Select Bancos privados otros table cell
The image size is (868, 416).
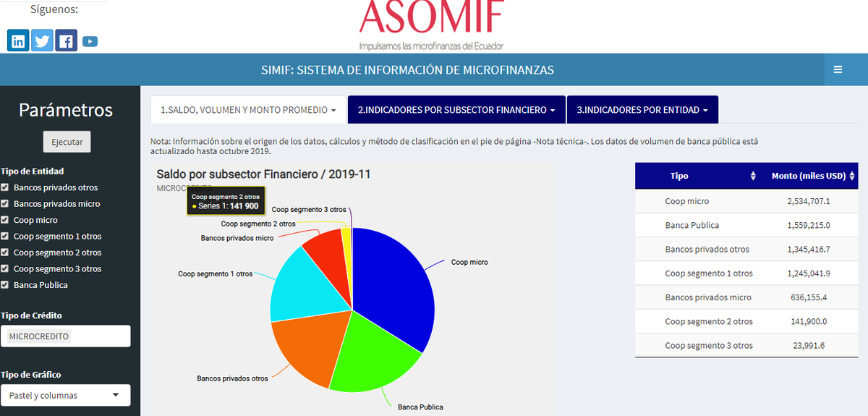pos(707,249)
